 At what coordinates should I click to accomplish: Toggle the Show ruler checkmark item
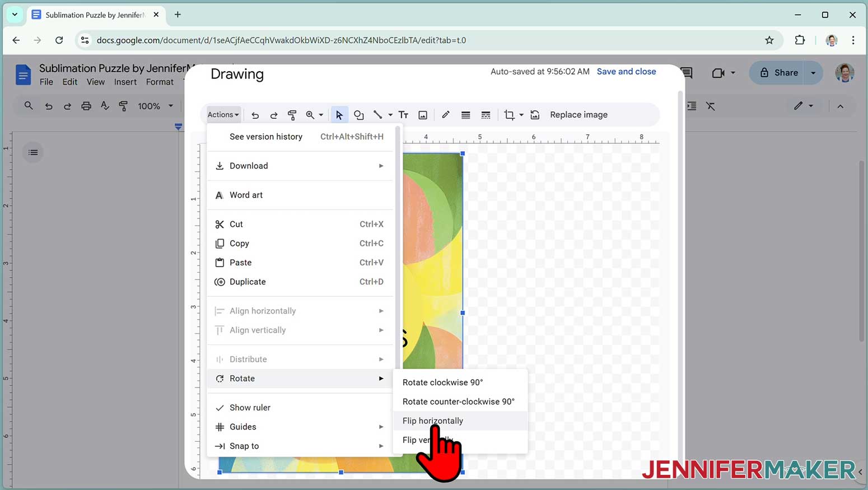click(301, 408)
